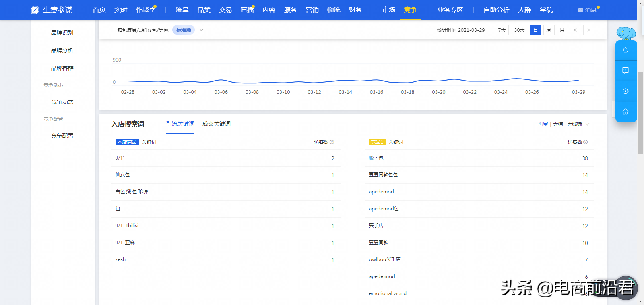Open the 无线端 device dropdown
Image resolution: width=644 pixels, height=305 pixels.
point(578,124)
